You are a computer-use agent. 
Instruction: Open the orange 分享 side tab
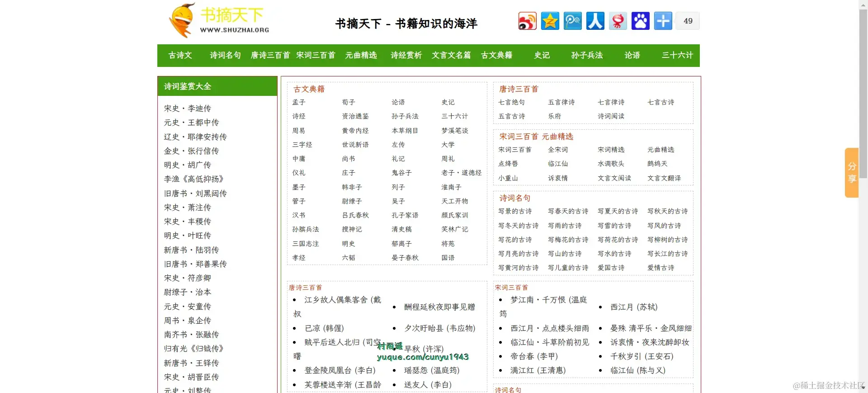[852, 172]
